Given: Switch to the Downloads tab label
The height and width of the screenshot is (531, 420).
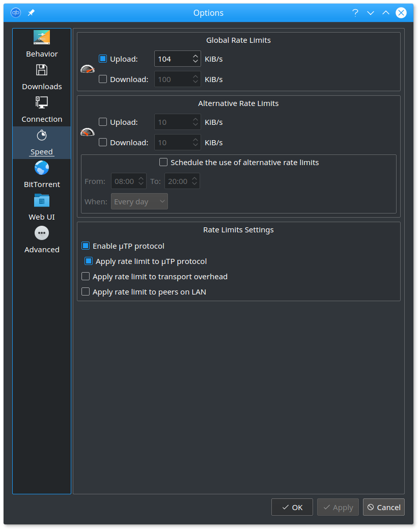Looking at the screenshot, I should [x=42, y=86].
